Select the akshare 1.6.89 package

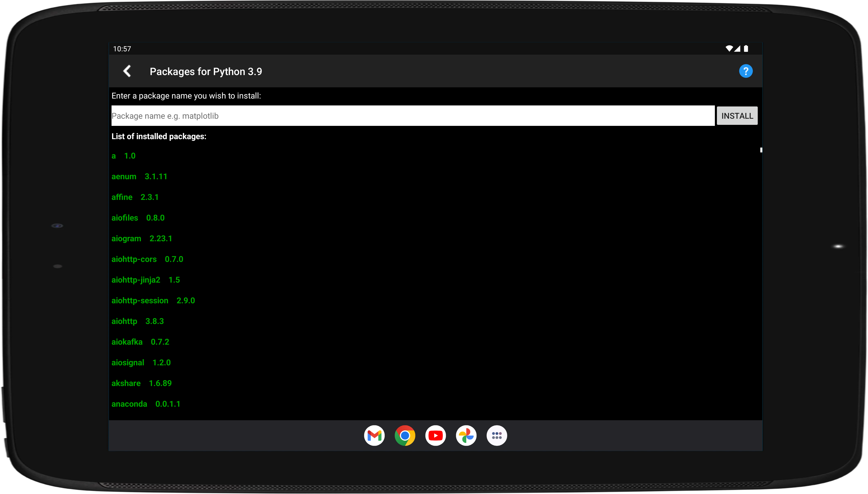[x=142, y=384]
